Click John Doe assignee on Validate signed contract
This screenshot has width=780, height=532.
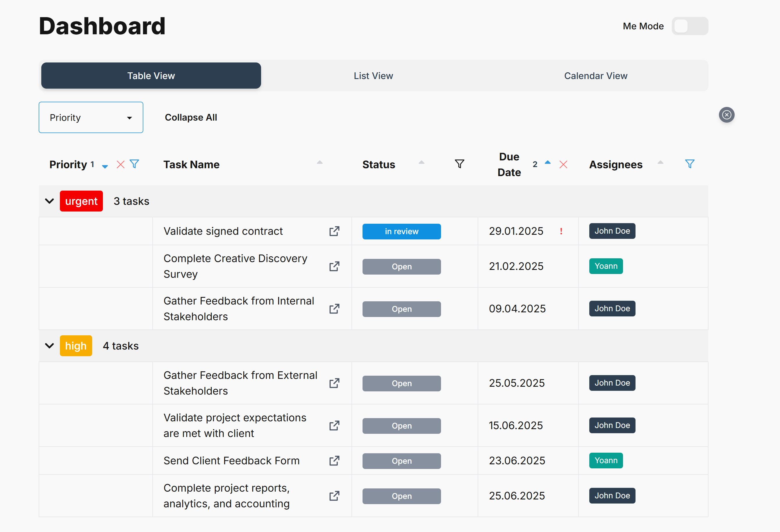click(612, 231)
